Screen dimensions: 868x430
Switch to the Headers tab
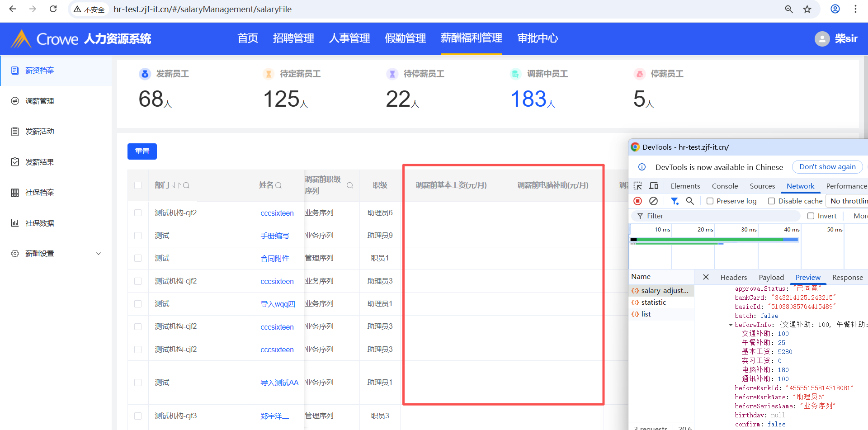(x=733, y=277)
